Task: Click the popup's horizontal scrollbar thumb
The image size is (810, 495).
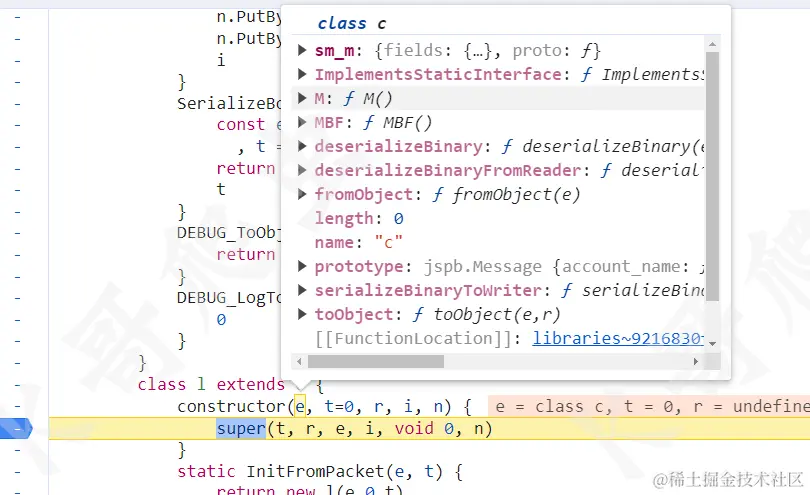Action: click(x=376, y=362)
